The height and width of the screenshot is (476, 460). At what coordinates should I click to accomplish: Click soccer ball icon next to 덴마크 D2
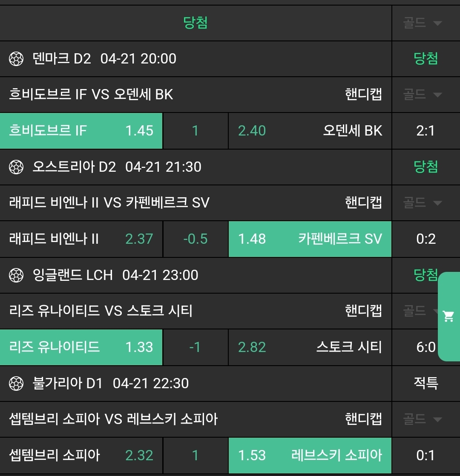16,59
